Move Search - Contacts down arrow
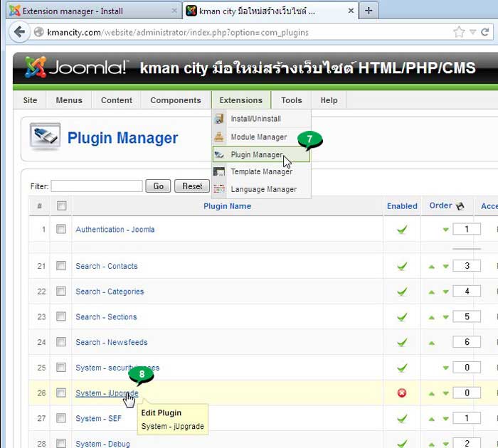The image size is (498, 448). pyautogui.click(x=445, y=267)
